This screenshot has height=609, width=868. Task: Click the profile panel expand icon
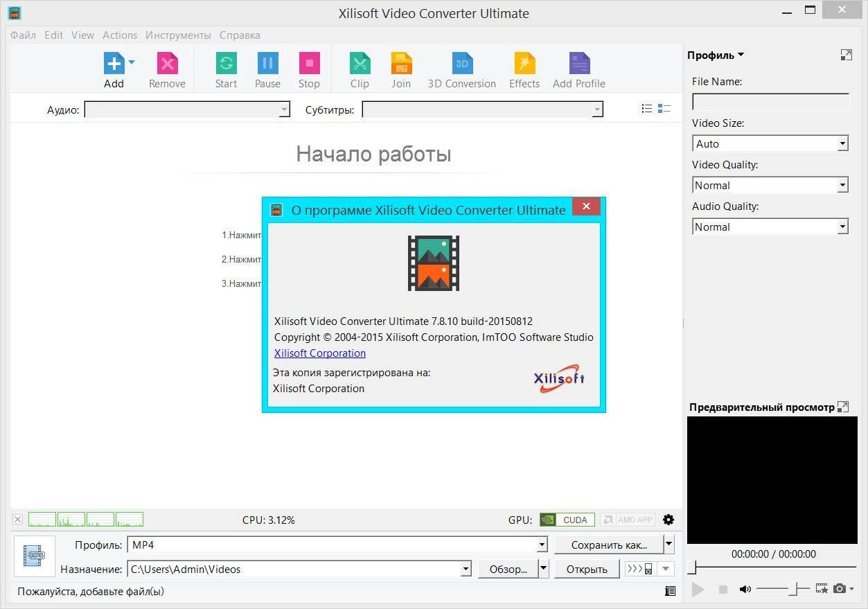click(846, 55)
